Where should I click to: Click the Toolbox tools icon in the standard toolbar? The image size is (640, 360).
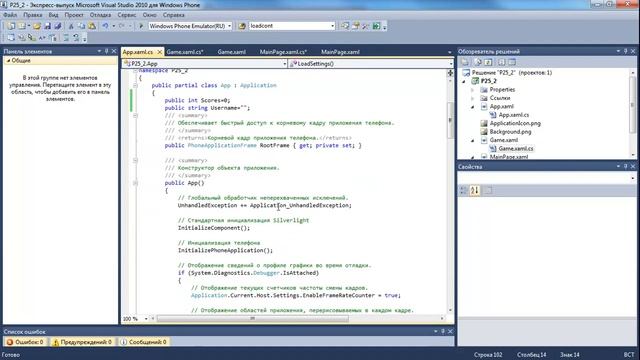tap(366, 26)
